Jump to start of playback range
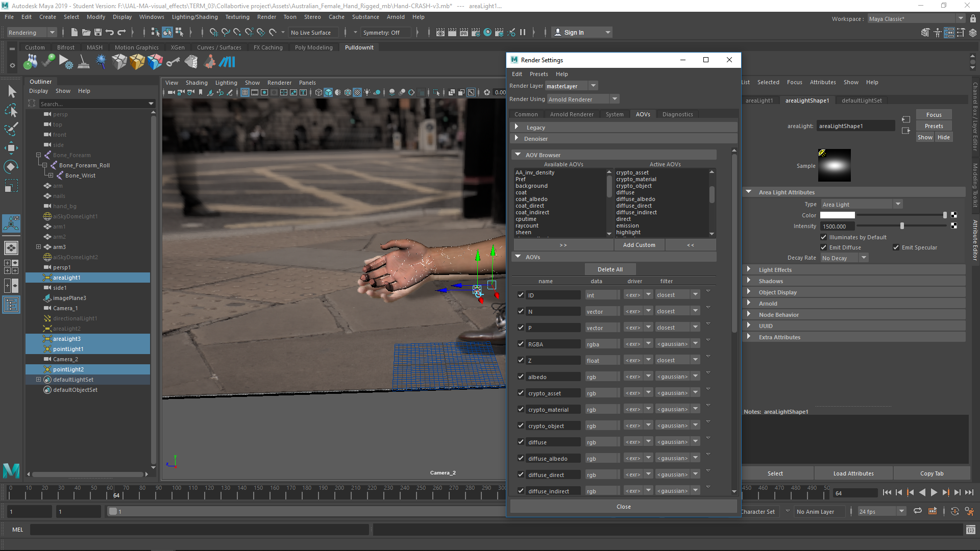 tap(887, 493)
